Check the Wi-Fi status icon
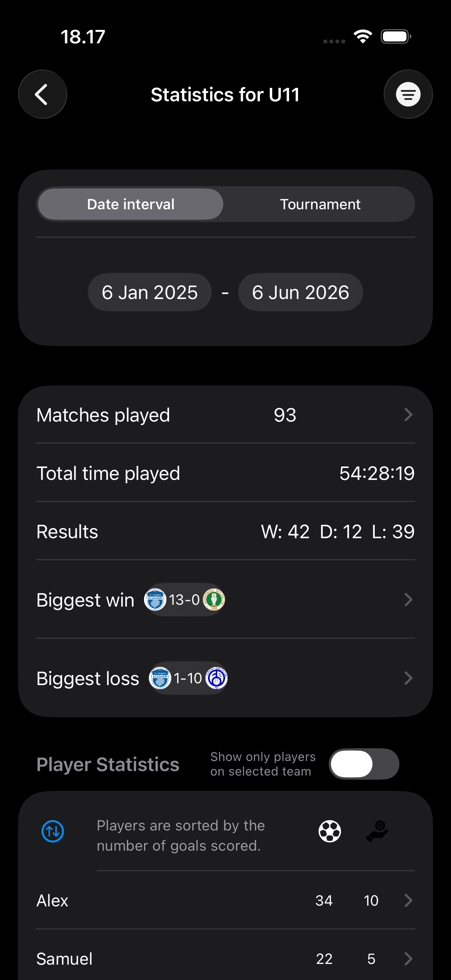 (363, 37)
